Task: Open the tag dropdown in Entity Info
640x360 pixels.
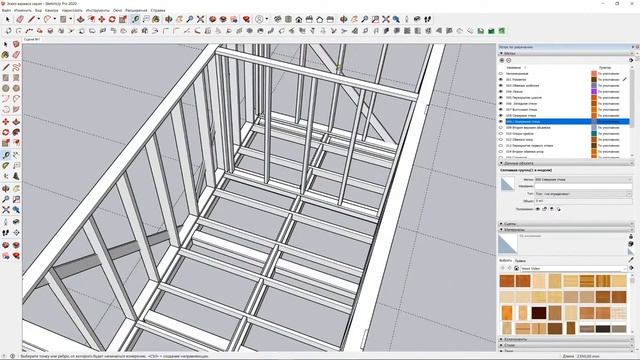Action: 583,180
